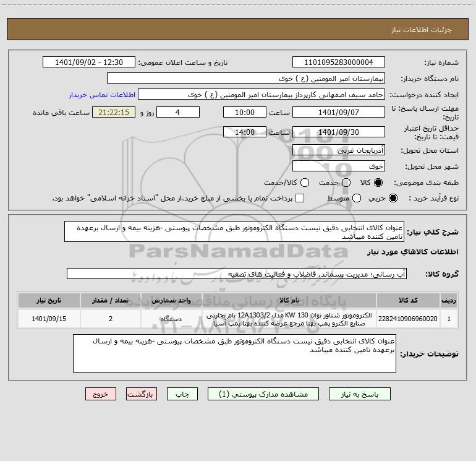Open the اطلاعات تماس خریدار link
The width and height of the screenshot is (476, 461).
(102, 95)
